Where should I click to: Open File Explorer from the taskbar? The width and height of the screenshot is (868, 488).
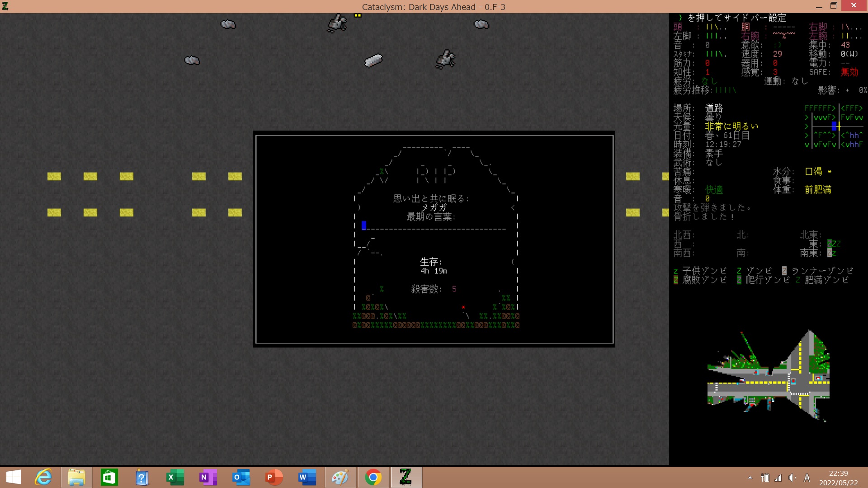[76, 477]
